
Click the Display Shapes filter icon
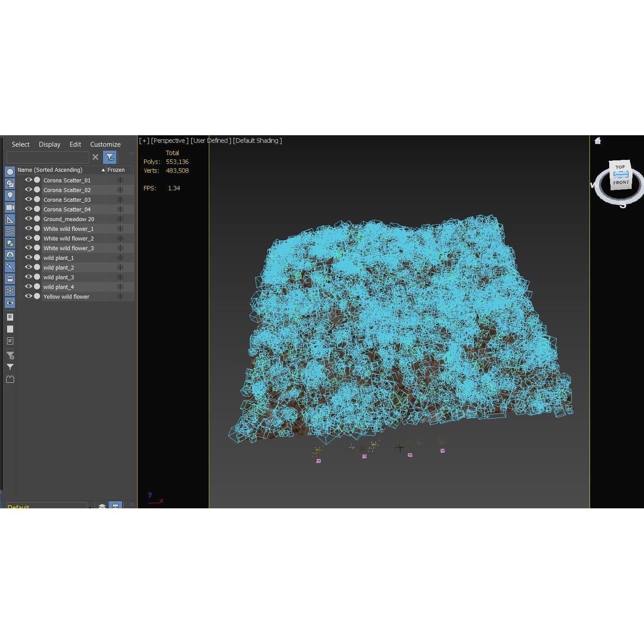click(10, 184)
